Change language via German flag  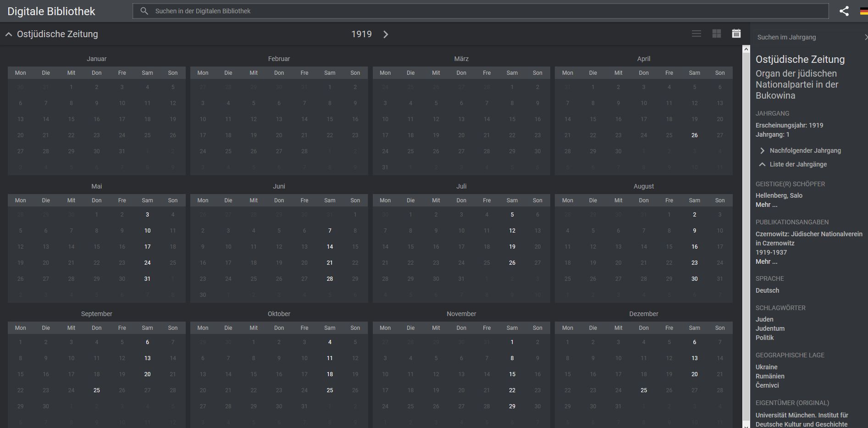point(864,11)
